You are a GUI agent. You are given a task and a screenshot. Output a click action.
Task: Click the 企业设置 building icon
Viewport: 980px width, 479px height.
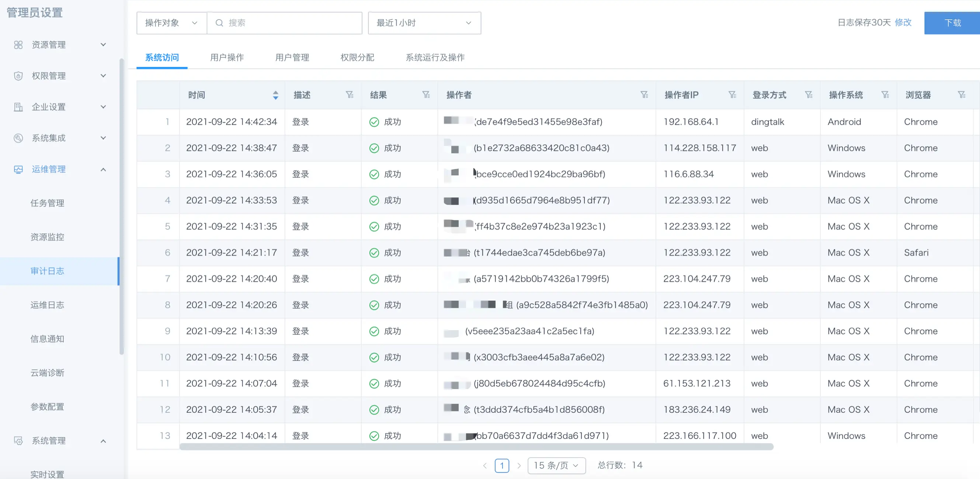(x=18, y=107)
